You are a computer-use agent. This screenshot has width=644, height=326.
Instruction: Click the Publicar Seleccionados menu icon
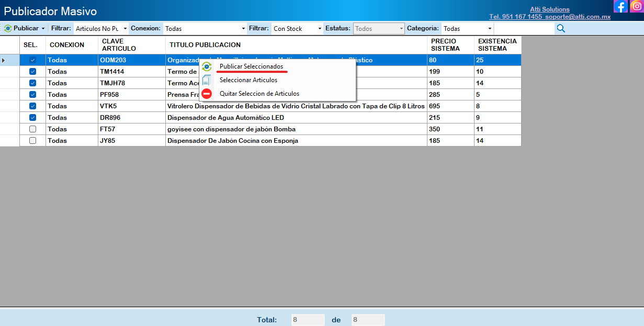(x=207, y=66)
